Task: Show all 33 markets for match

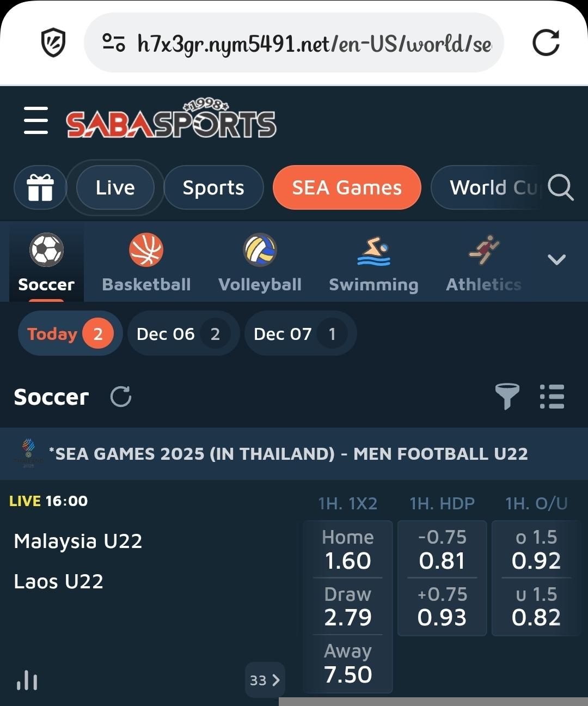Action: [x=265, y=680]
